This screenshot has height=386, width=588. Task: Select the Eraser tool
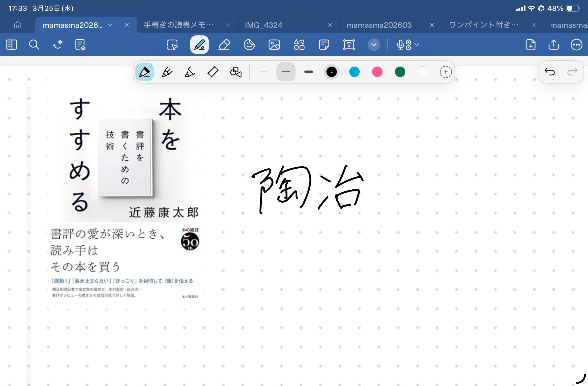[224, 45]
